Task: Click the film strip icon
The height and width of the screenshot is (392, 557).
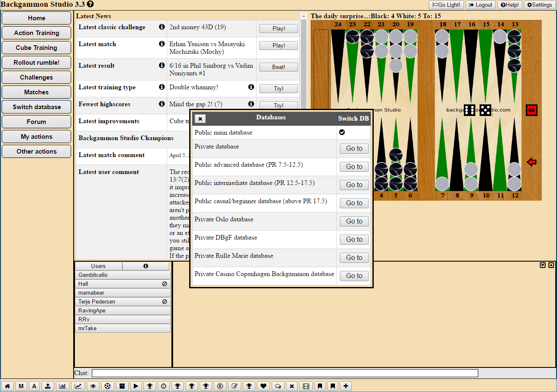Action: click(x=306, y=386)
